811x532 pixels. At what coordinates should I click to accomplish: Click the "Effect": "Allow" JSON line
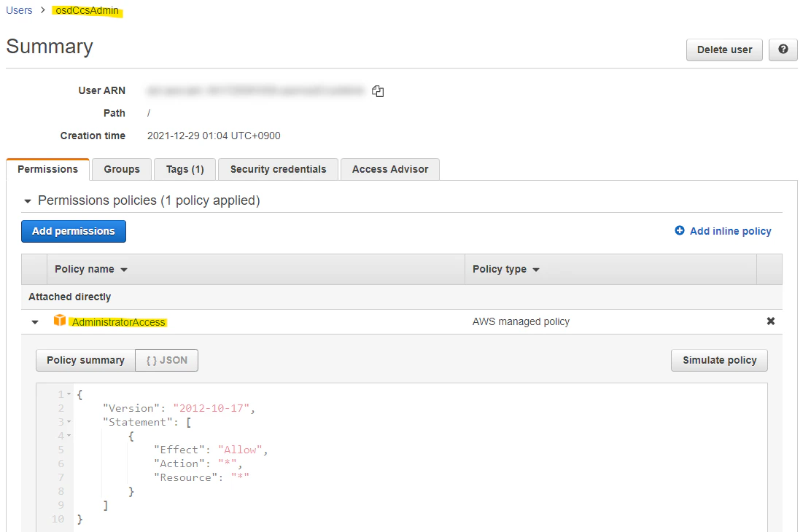[x=211, y=450]
